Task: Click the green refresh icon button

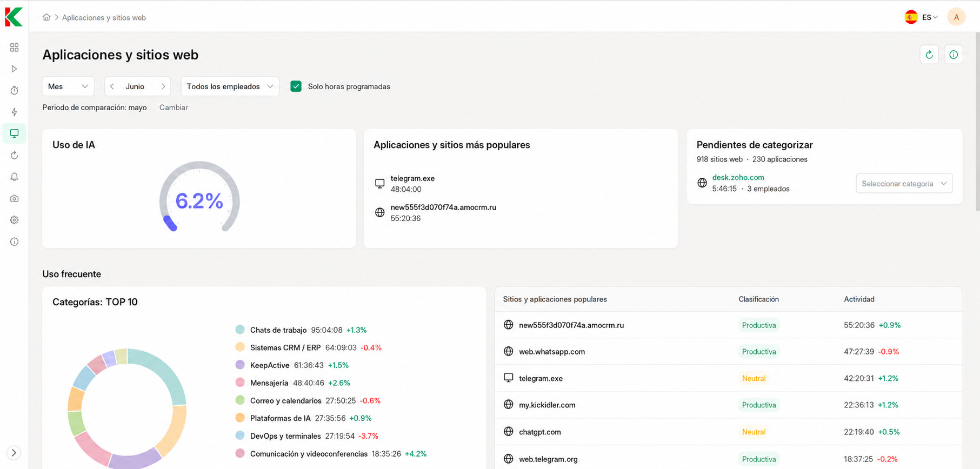Action: 929,55
